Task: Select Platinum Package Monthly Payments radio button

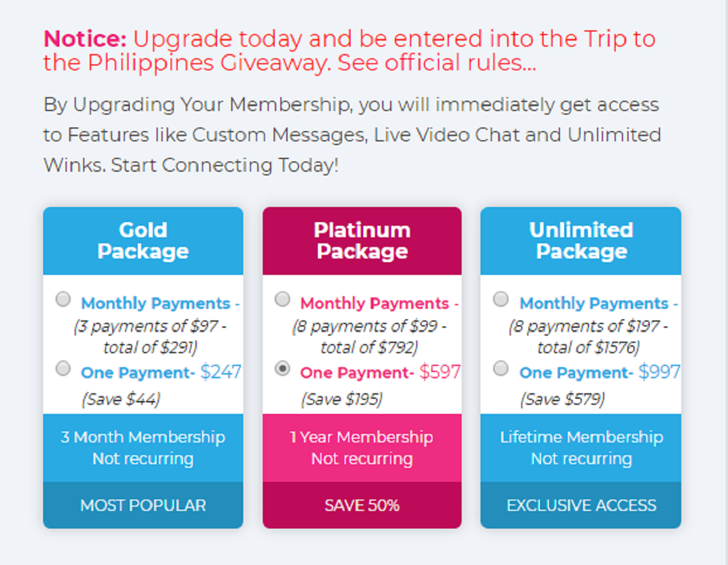Action: [282, 299]
